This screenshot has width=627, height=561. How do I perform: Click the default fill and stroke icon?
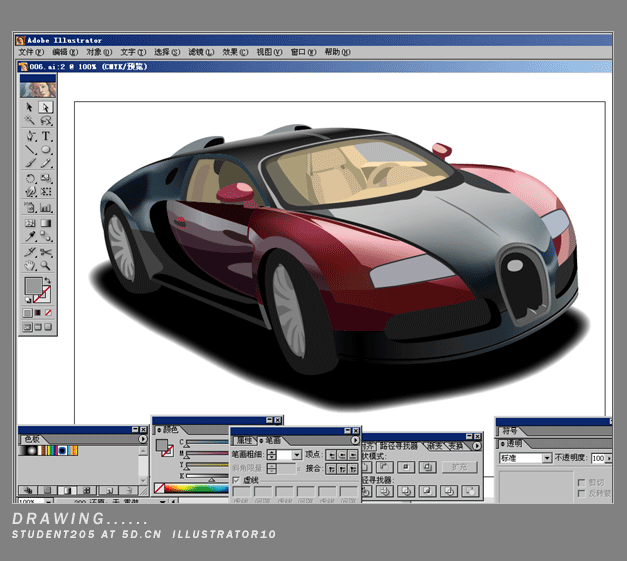[28, 299]
